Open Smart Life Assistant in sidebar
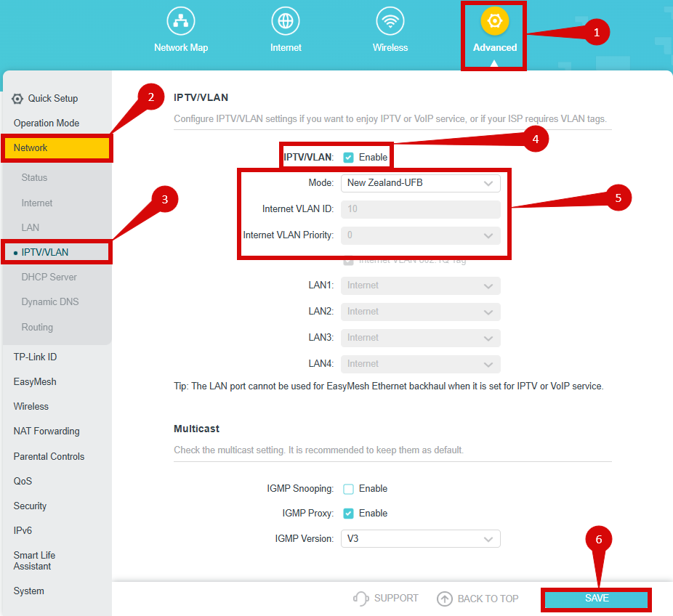The width and height of the screenshot is (673, 616). click(x=34, y=561)
